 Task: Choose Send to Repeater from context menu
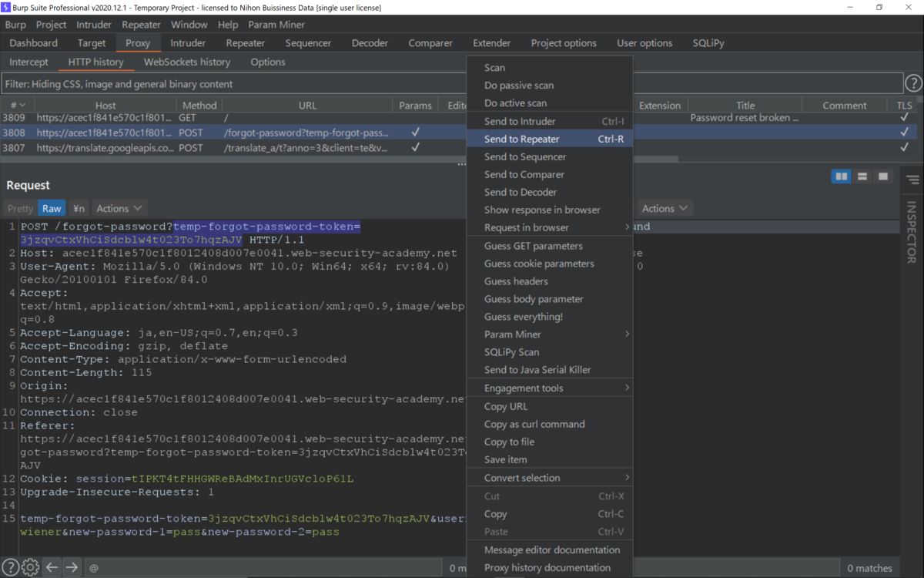tap(550, 139)
